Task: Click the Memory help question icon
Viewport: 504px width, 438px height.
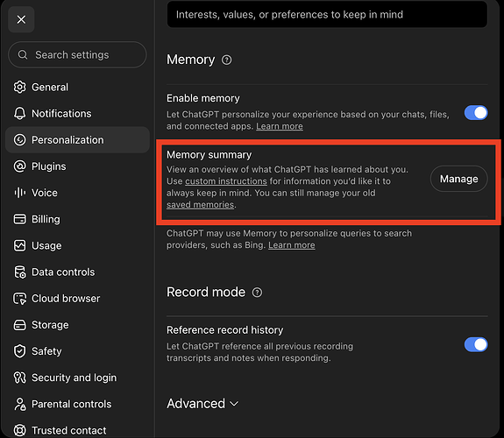Action: click(x=227, y=60)
